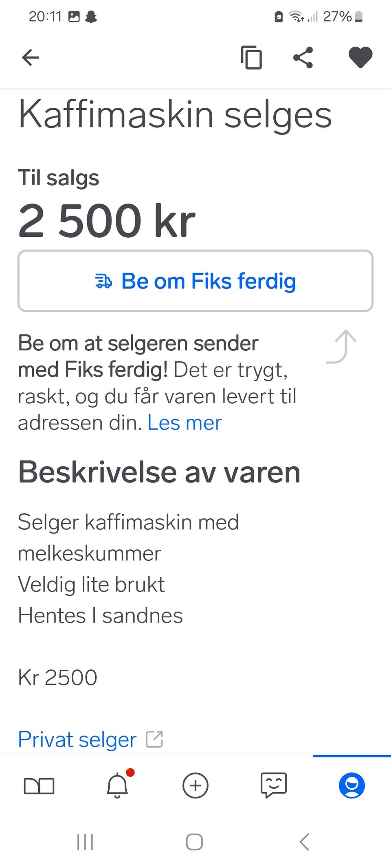
Task: Open notifications bell tab
Action: (x=118, y=785)
